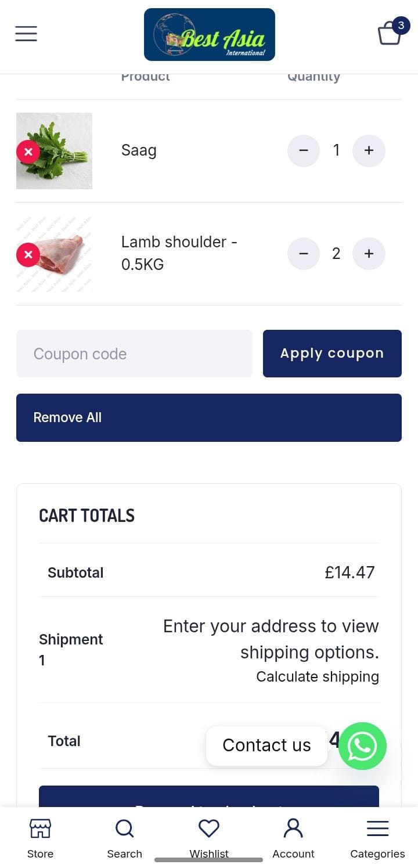The image size is (418, 868).
Task: Tap the Remove All button
Action: click(209, 417)
